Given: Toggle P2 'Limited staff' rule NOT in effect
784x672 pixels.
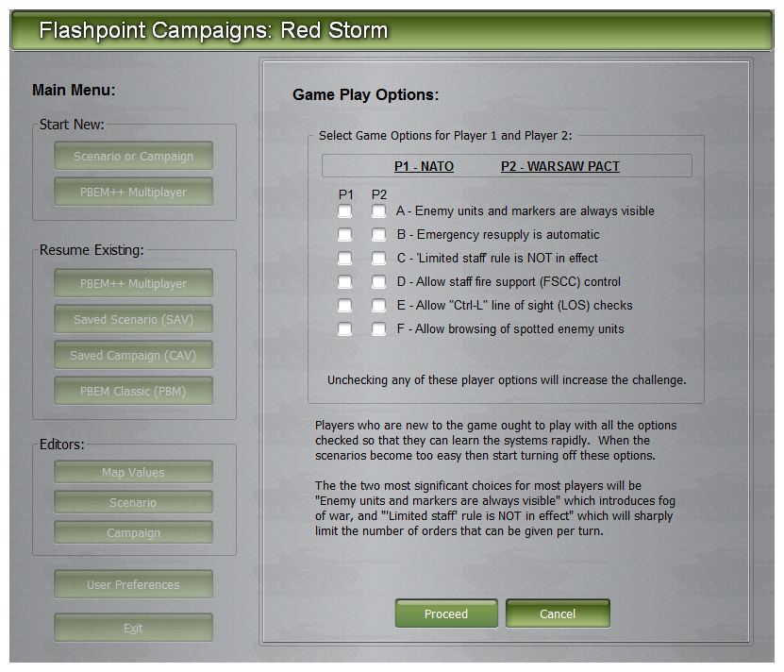Looking at the screenshot, I should point(378,259).
